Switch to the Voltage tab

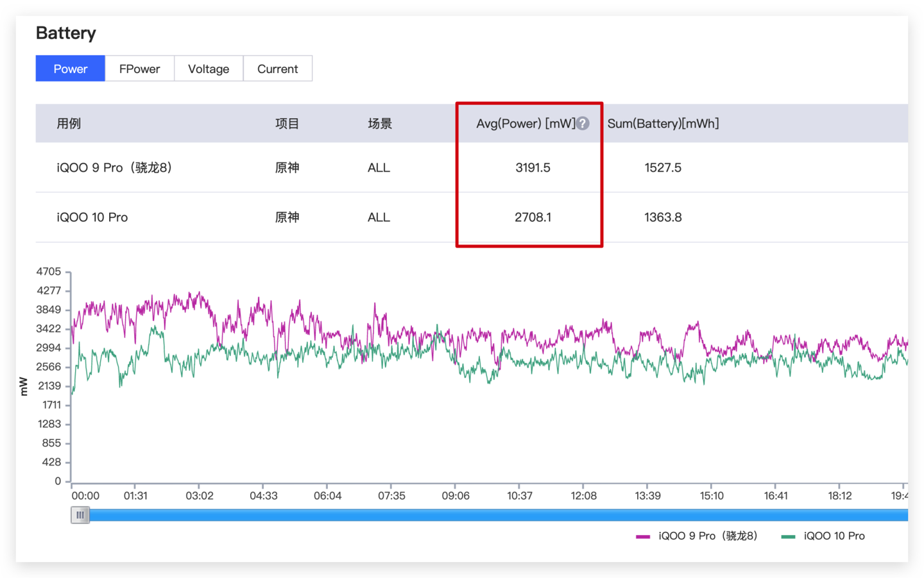coord(209,68)
